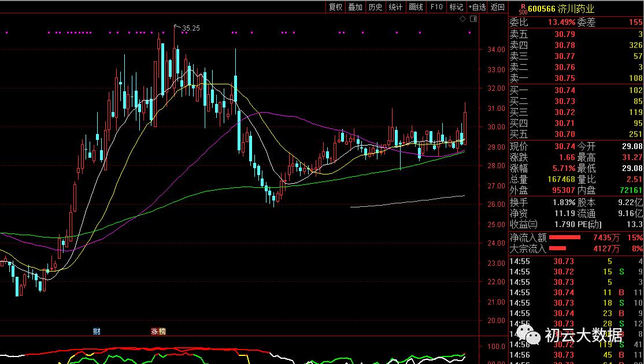Click the 返回 back button
This screenshot has width=644, height=364.
pyautogui.click(x=497, y=7)
